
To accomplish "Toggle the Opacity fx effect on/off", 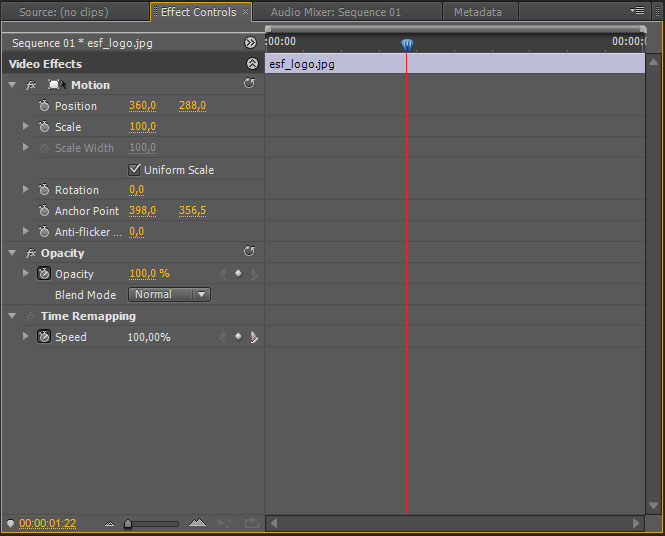I will click(x=31, y=253).
